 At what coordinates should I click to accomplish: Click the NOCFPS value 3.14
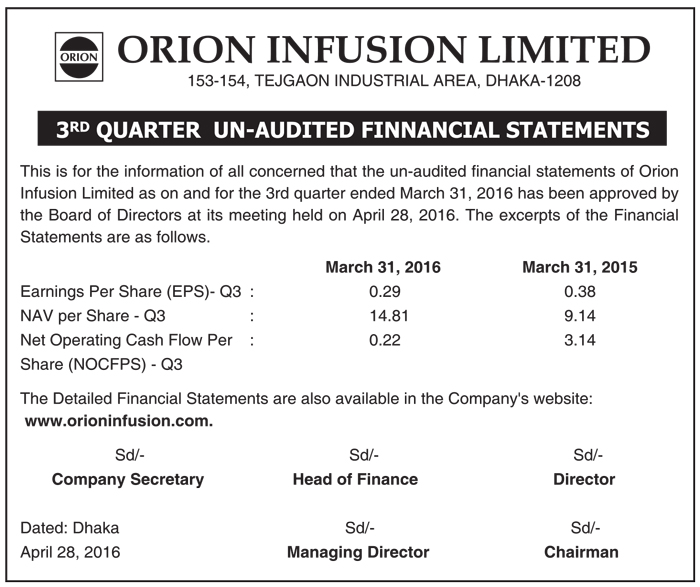pyautogui.click(x=580, y=341)
